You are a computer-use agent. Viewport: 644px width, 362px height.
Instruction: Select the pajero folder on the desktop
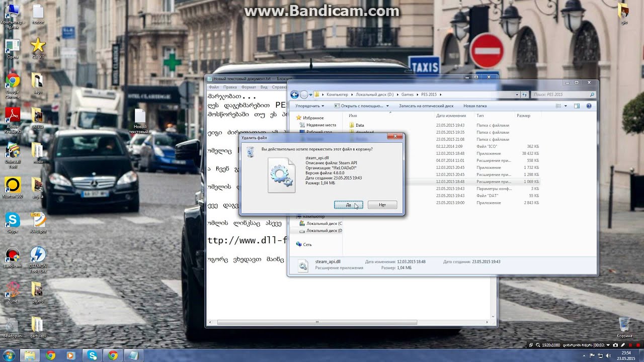click(x=37, y=293)
